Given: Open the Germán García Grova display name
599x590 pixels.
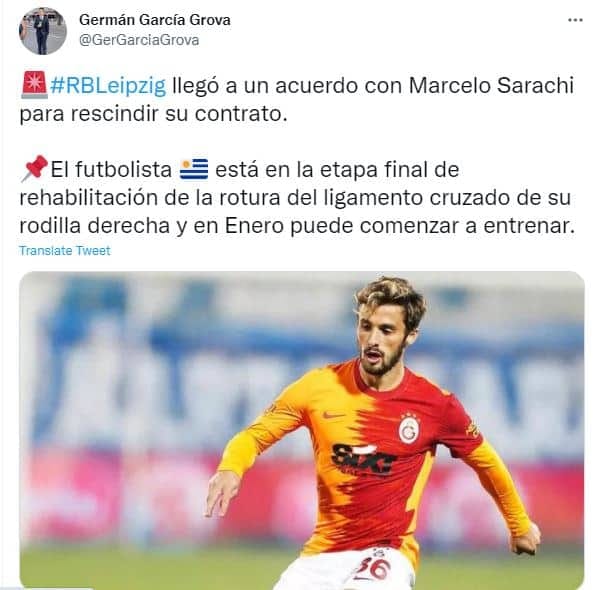Looking at the screenshot, I should click(155, 20).
